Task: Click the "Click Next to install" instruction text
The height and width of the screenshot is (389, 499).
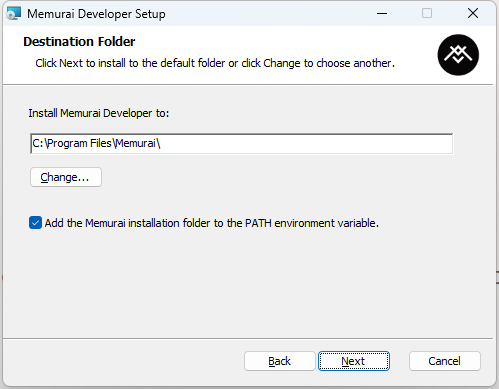Action: pos(215,63)
